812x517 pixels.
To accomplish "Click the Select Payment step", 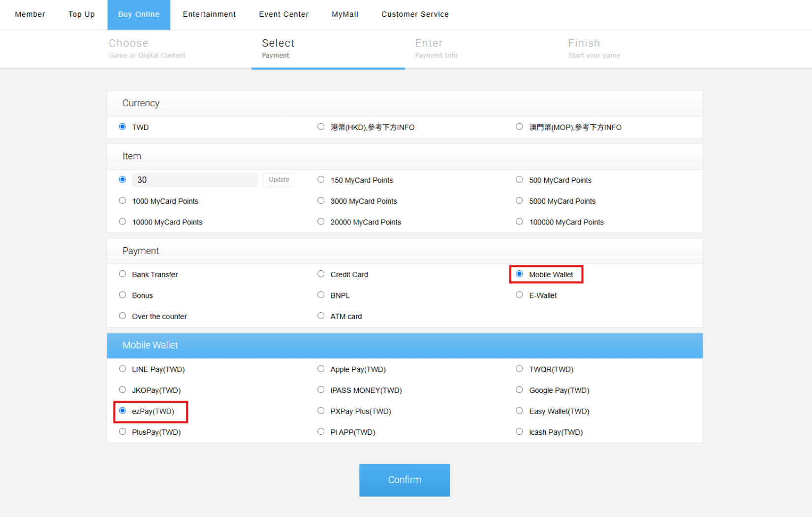I will click(x=278, y=49).
